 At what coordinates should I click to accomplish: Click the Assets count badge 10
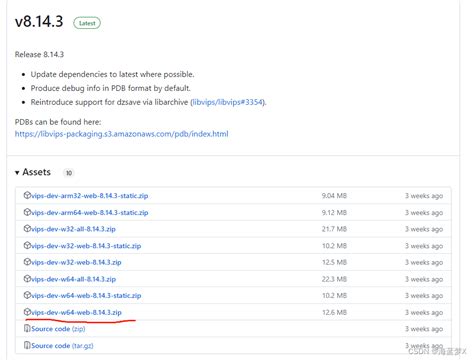[x=69, y=173]
